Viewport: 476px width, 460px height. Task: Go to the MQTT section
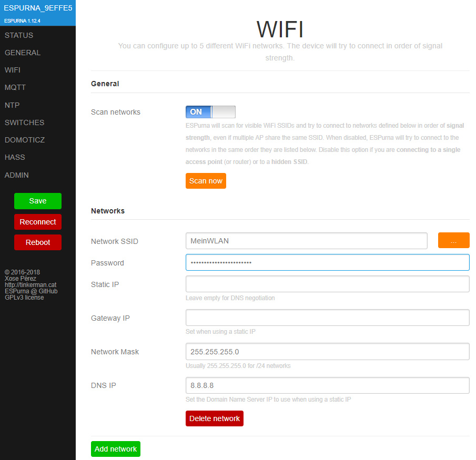click(15, 87)
